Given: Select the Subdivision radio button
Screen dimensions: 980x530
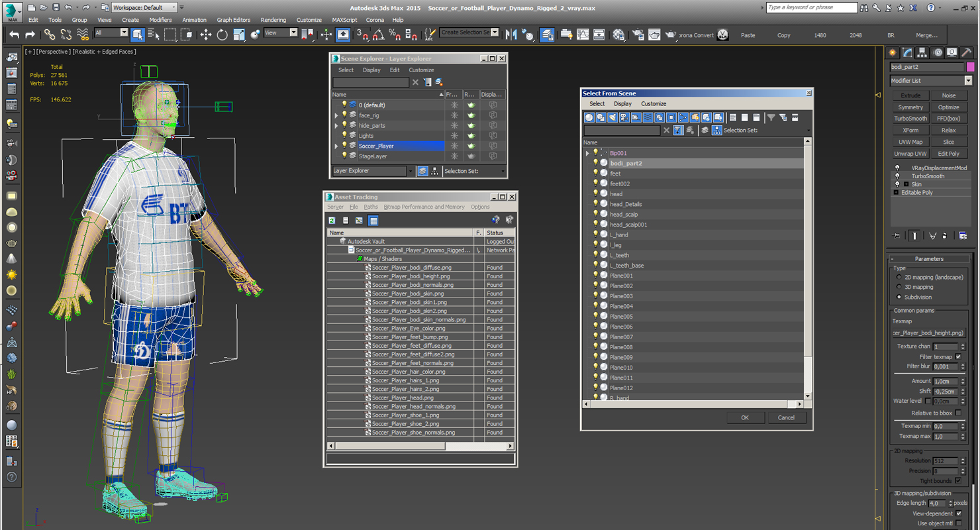Looking at the screenshot, I should click(899, 297).
